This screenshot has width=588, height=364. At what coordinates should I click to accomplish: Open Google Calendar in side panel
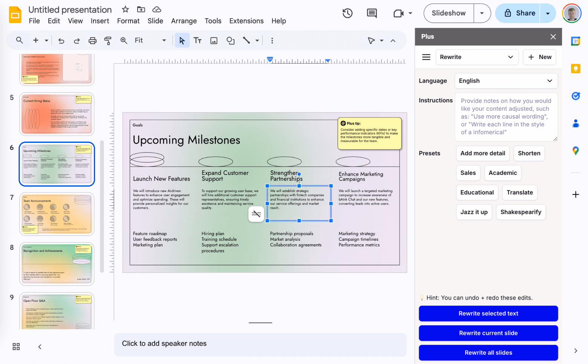tap(576, 41)
